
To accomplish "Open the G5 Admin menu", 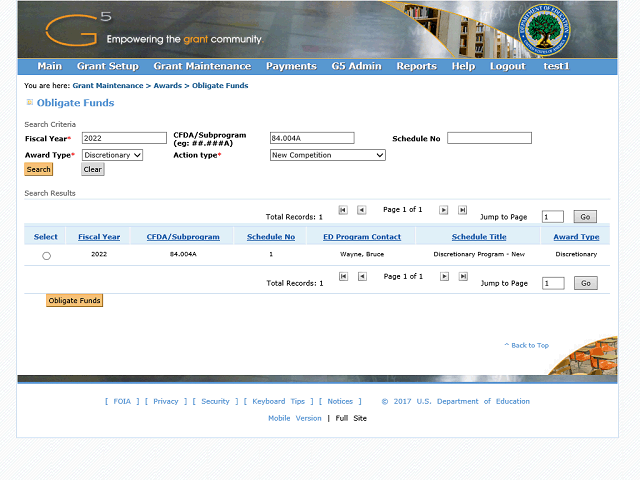I will 356,66.
